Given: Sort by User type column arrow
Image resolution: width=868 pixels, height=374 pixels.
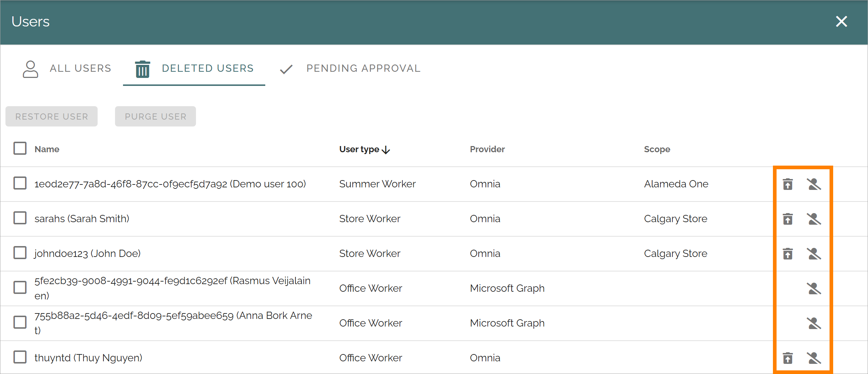Looking at the screenshot, I should pyautogui.click(x=386, y=150).
